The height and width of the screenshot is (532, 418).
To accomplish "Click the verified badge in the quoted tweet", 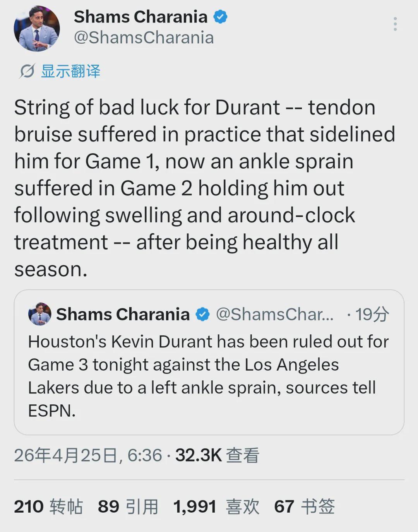I will click(202, 315).
